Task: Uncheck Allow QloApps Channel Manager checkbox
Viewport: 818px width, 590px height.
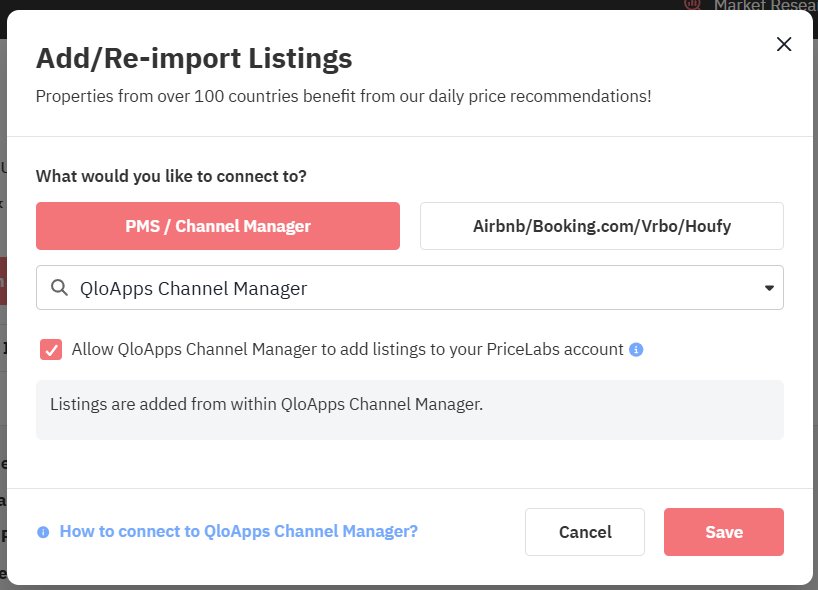Action: (51, 350)
